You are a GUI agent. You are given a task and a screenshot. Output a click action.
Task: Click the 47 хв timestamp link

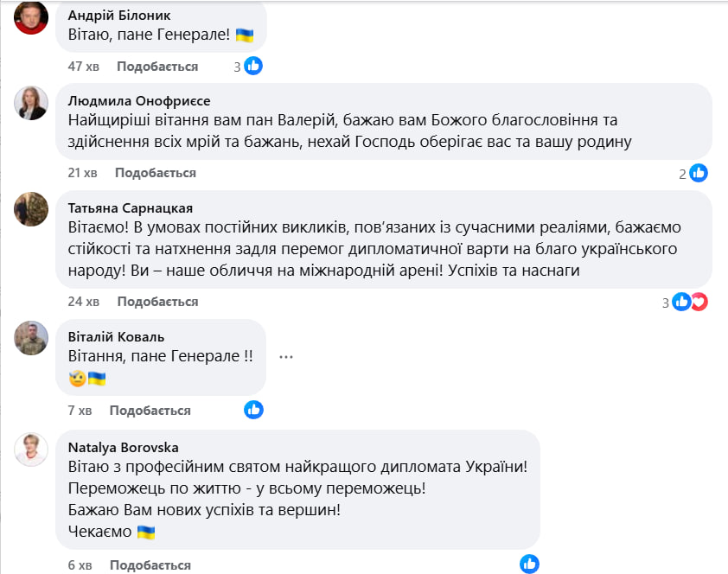coord(84,67)
